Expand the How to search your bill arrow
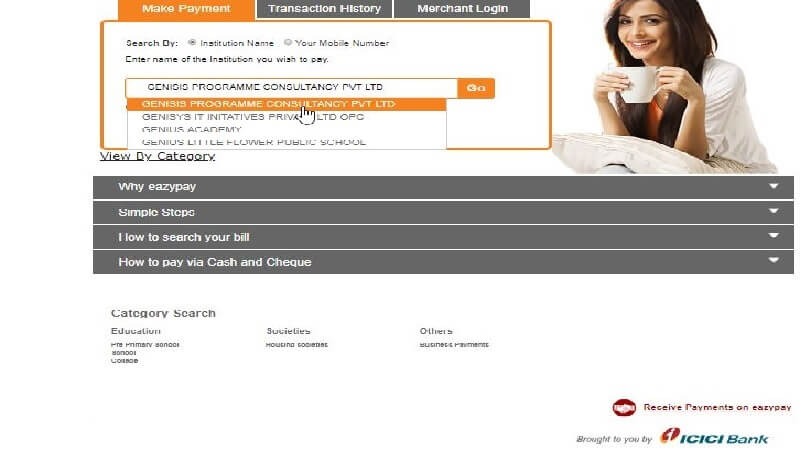This screenshot has height=450, width=800. tap(773, 237)
